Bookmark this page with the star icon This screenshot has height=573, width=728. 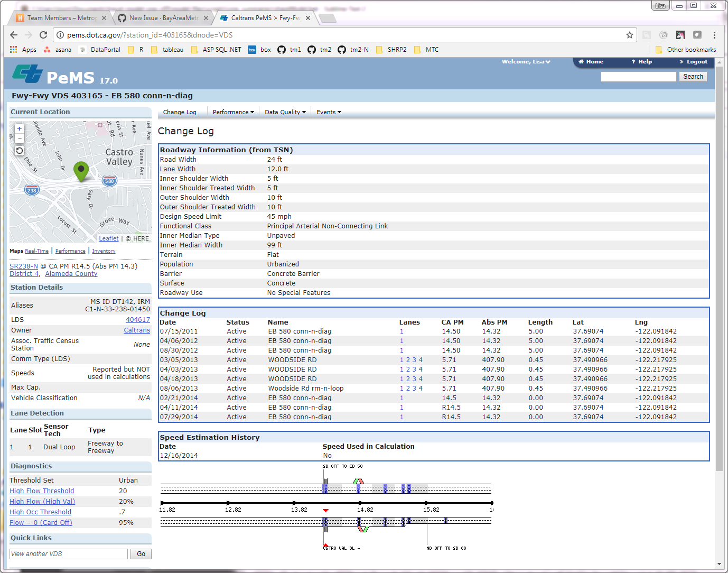tap(629, 35)
